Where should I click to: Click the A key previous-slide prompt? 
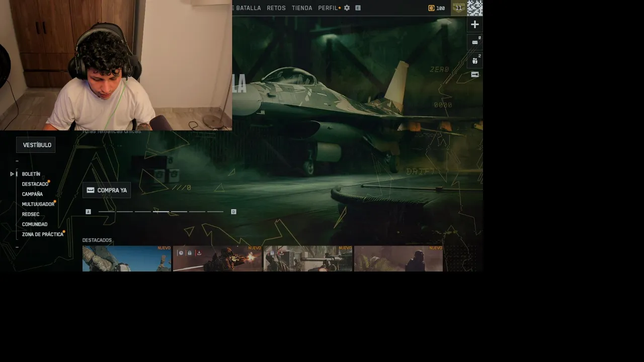click(88, 212)
